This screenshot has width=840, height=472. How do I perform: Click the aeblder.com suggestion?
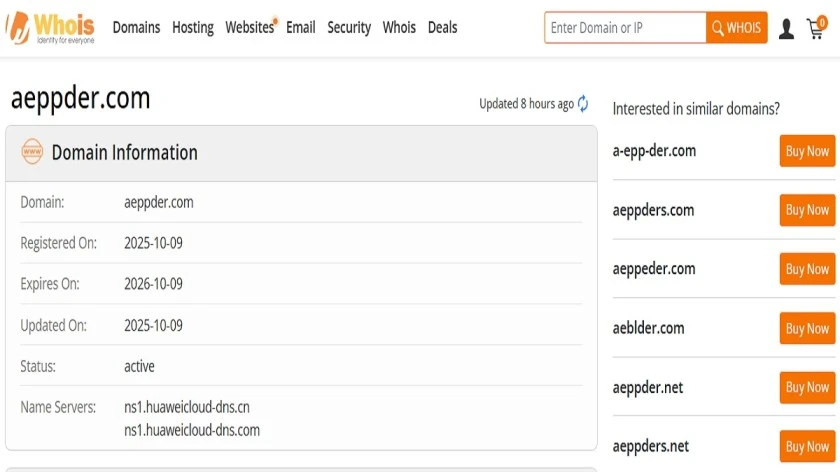point(648,328)
